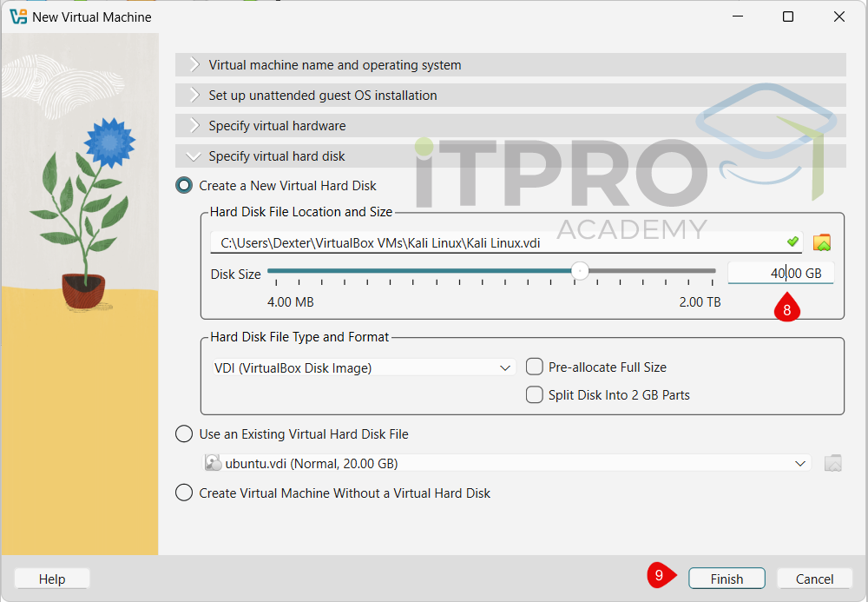The width and height of the screenshot is (868, 602).
Task: Open VDI (VirtualBox Disk Image) format dropdown
Action: pos(365,367)
